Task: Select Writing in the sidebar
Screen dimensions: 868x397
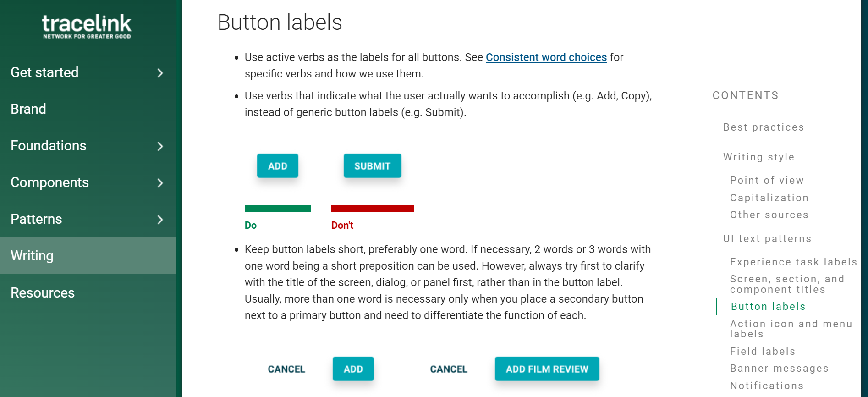Action: pos(32,256)
